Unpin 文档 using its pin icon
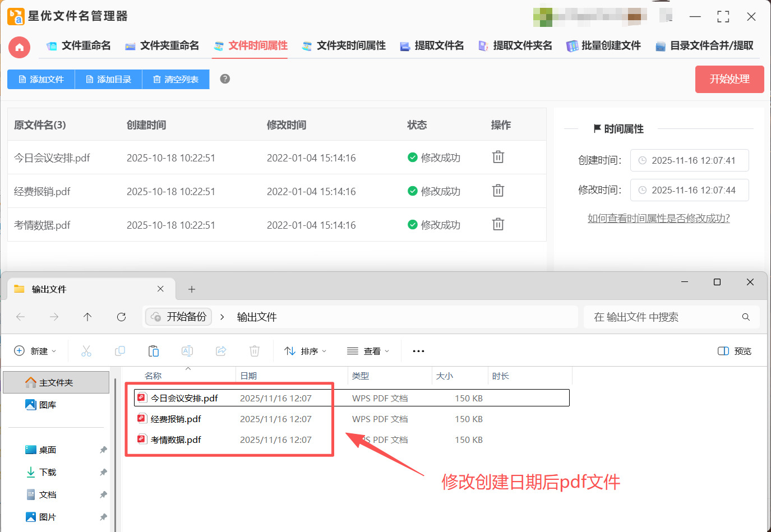 click(x=103, y=494)
